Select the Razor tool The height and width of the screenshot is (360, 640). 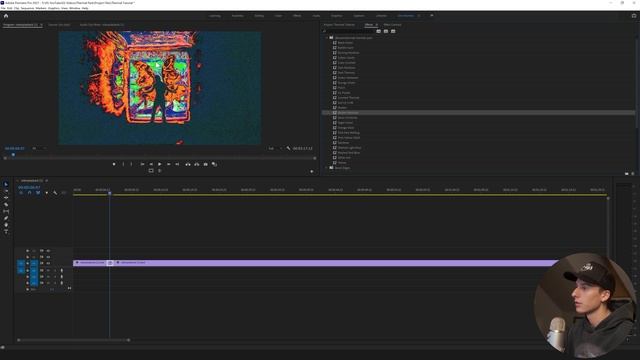point(6,204)
